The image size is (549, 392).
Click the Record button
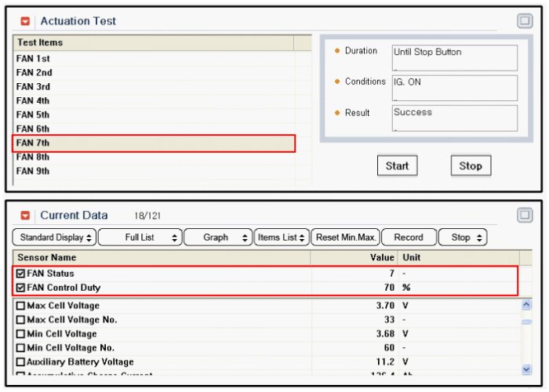(409, 238)
